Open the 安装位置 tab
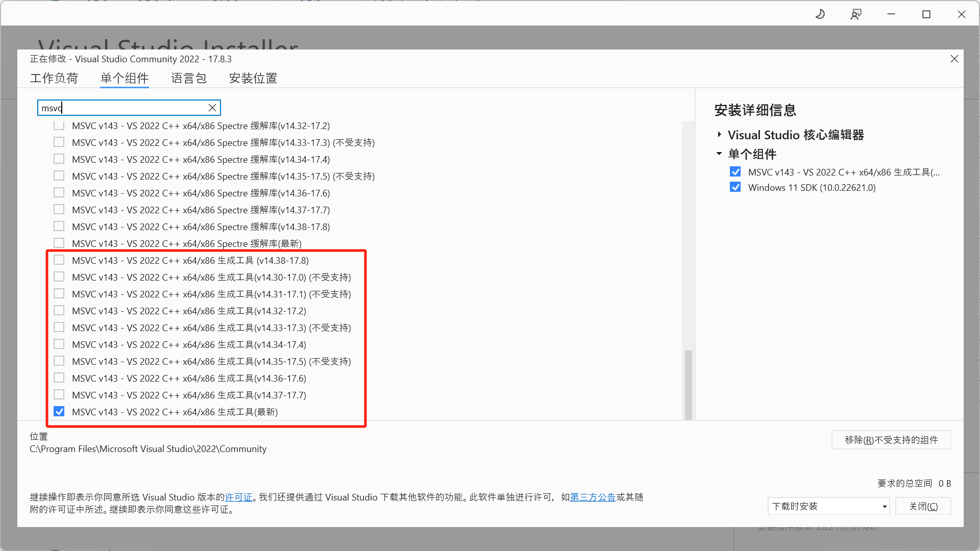The width and height of the screenshot is (980, 551). pyautogui.click(x=253, y=78)
